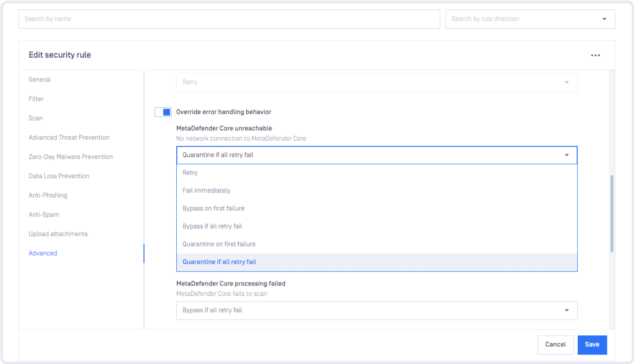Click the Cancel button
634x364 pixels.
[556, 345]
